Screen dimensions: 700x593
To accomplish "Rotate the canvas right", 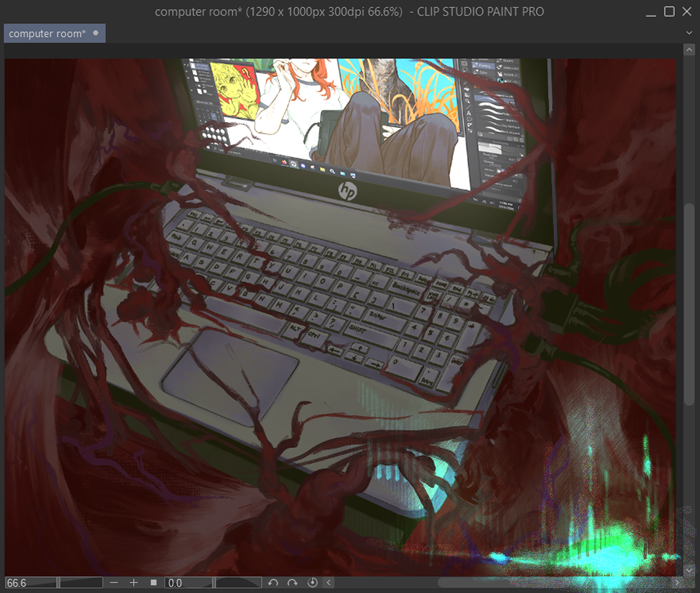I will tap(292, 583).
